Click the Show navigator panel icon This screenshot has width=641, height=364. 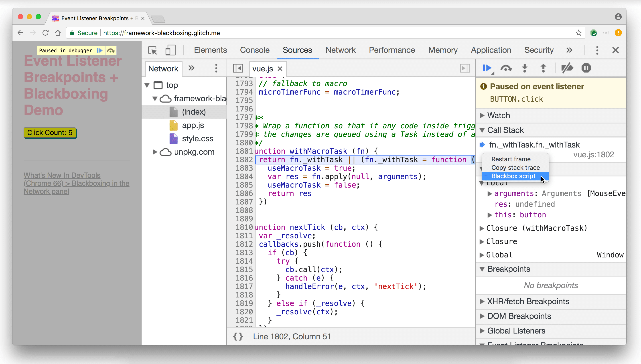[x=238, y=68]
